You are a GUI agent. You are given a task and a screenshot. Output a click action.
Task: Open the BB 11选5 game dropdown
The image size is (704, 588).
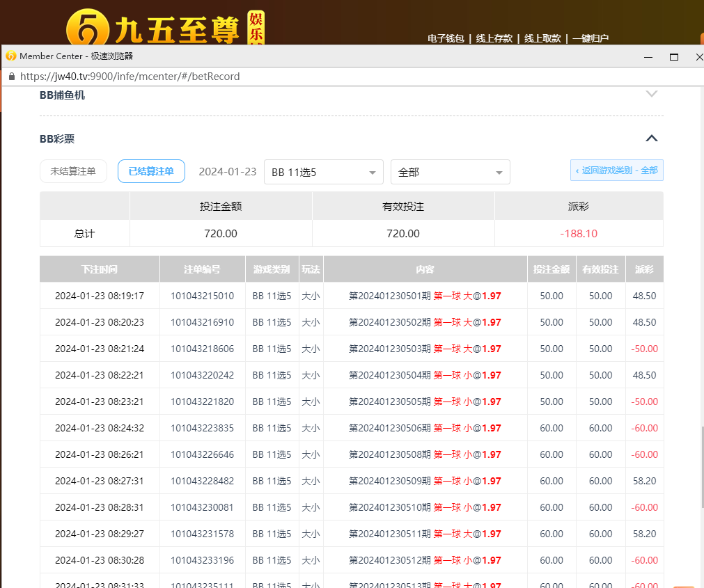(324, 172)
